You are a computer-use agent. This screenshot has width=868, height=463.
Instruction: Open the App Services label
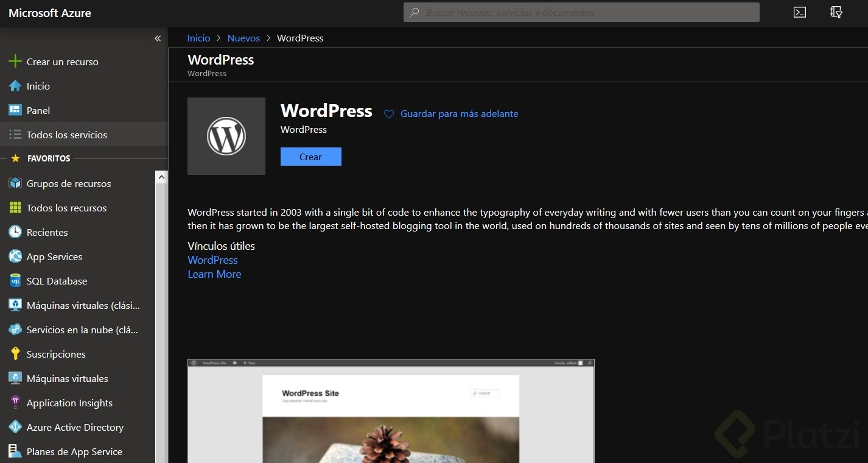[x=55, y=256]
